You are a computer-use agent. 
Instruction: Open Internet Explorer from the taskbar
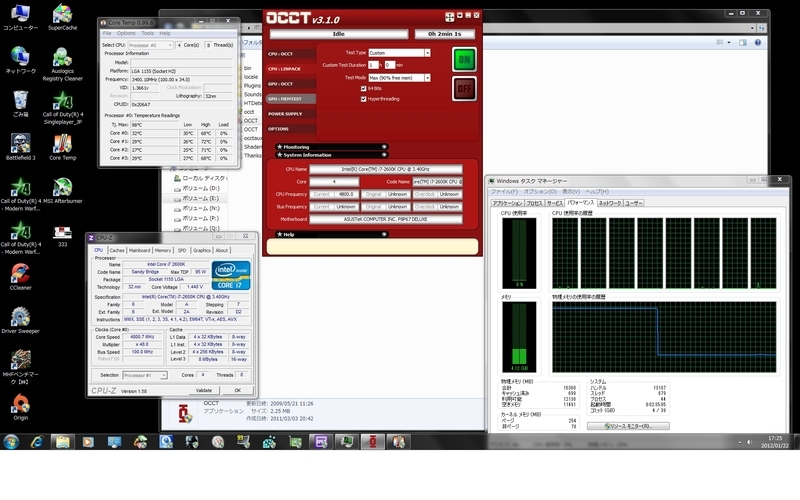click(x=37, y=441)
